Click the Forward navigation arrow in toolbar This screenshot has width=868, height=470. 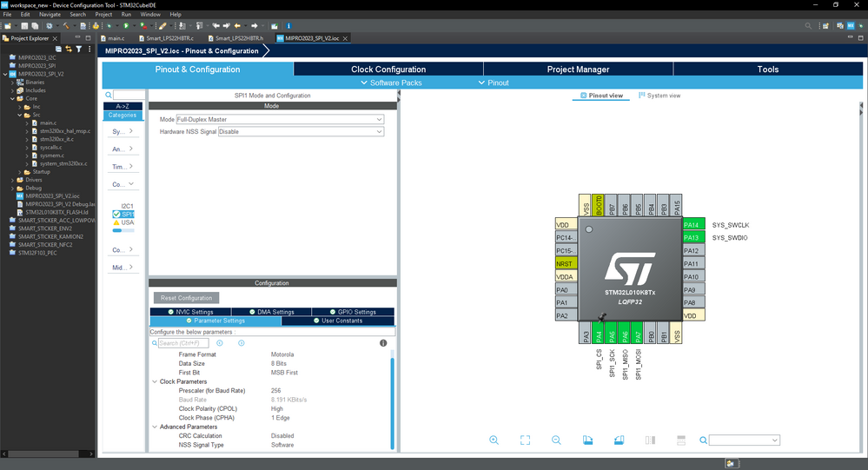[x=255, y=25]
